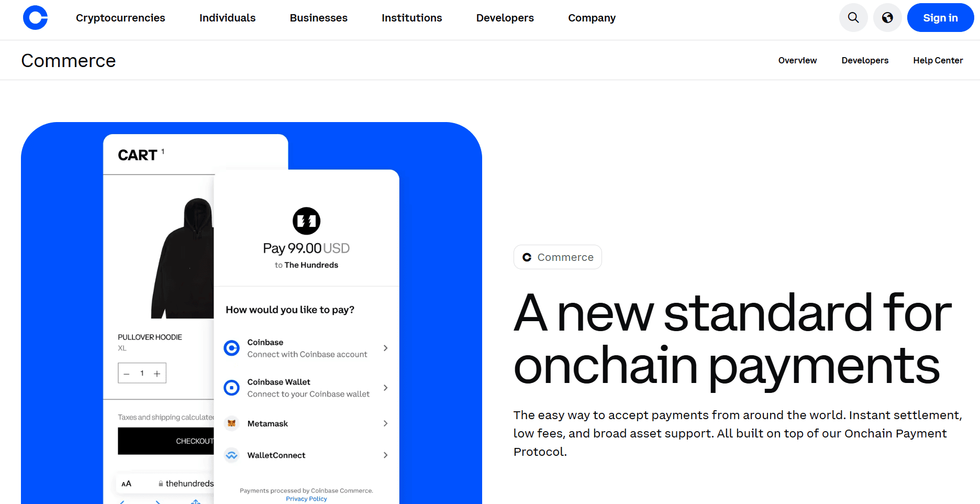Open the Help Center link
The height and width of the screenshot is (504, 980).
point(938,60)
